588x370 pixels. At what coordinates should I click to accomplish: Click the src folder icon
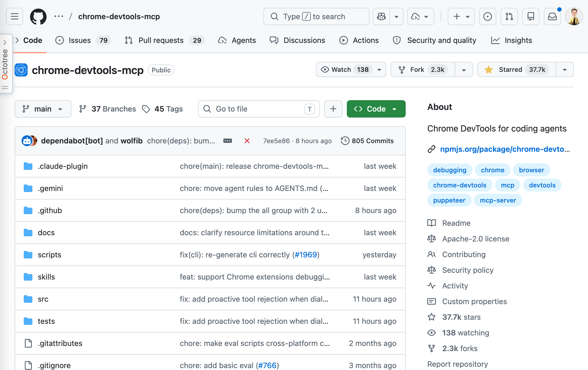pyautogui.click(x=28, y=299)
